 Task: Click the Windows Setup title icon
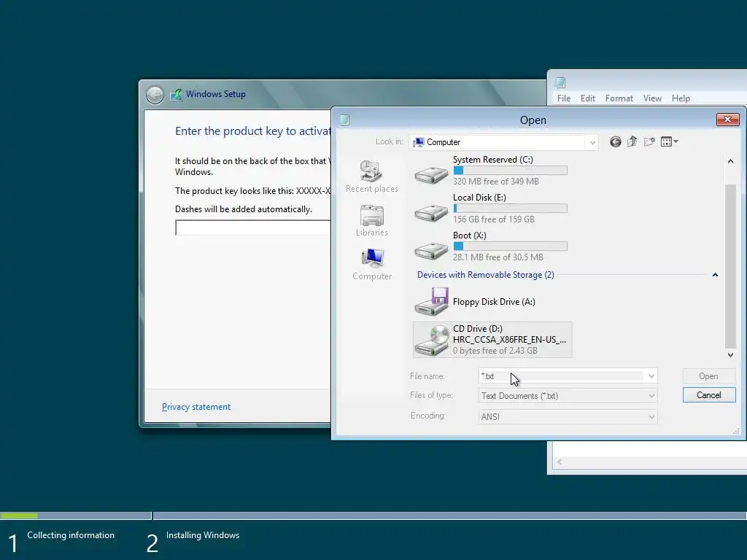(177, 94)
